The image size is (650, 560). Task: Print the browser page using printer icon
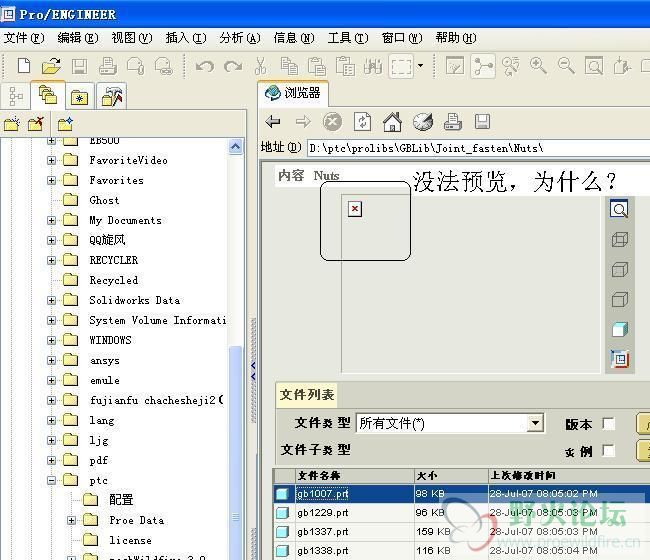(x=453, y=122)
